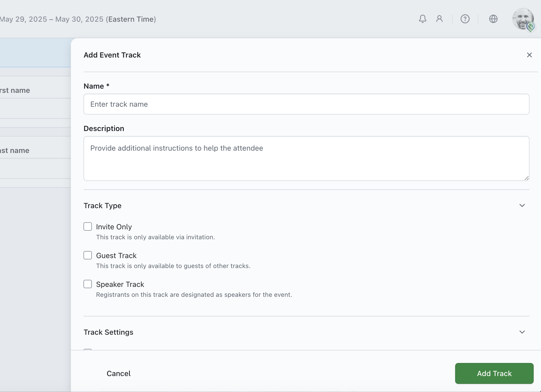541x392 pixels.
Task: Open the help question mark icon
Action: [x=465, y=19]
